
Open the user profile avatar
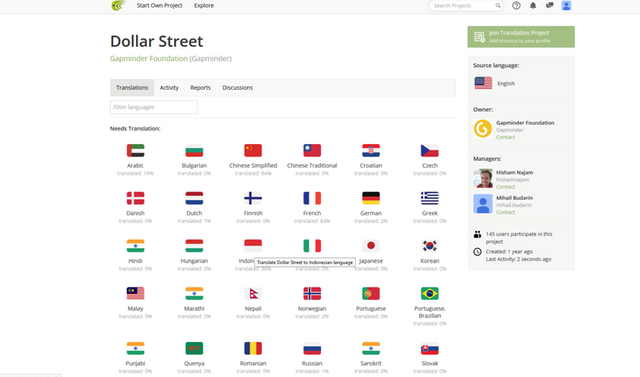[x=566, y=5]
